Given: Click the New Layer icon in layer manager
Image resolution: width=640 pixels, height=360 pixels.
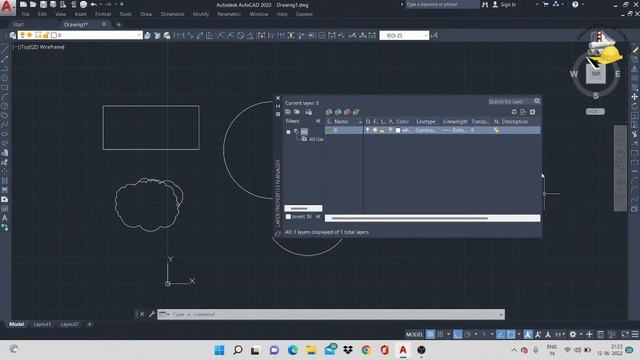Looking at the screenshot, I should pos(329,112).
